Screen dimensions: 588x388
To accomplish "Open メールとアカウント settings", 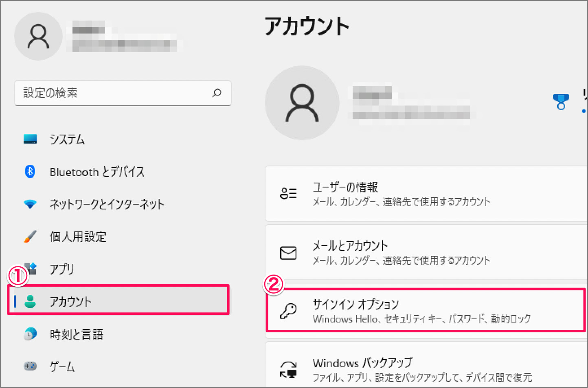I will [407, 253].
